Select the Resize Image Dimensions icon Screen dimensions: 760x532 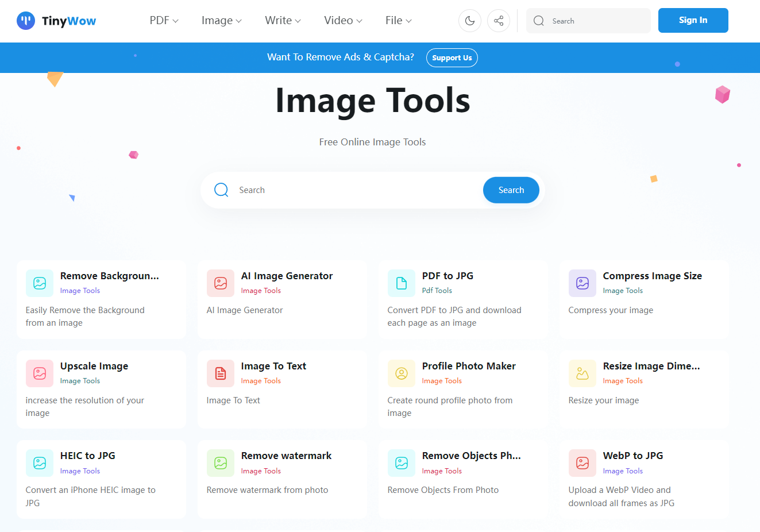[x=582, y=373]
